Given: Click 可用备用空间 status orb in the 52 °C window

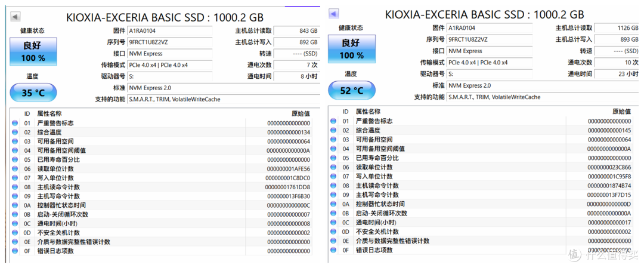Looking at the screenshot, I should pyautogui.click(x=333, y=140).
